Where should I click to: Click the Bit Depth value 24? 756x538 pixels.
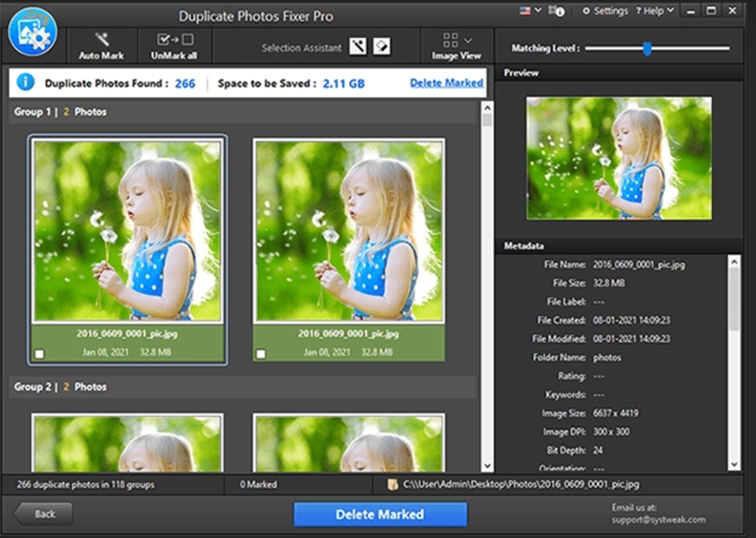tap(597, 450)
